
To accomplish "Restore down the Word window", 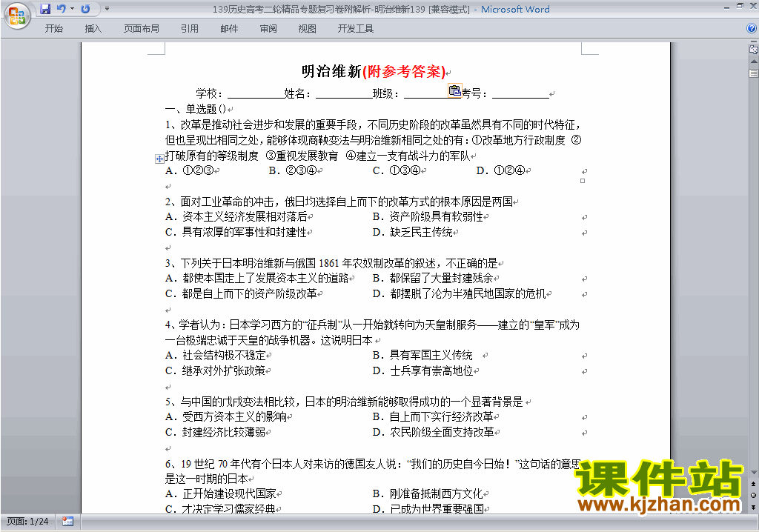I will tap(740, 6).
